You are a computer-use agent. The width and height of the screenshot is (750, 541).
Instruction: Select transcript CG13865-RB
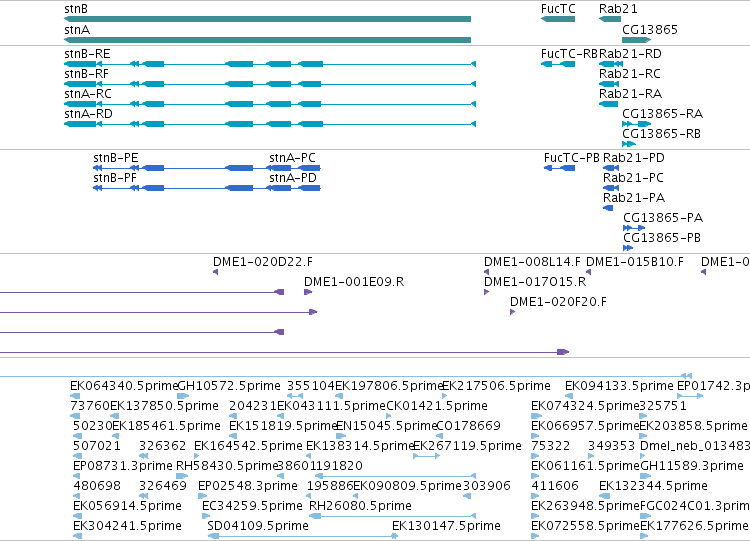(x=629, y=144)
